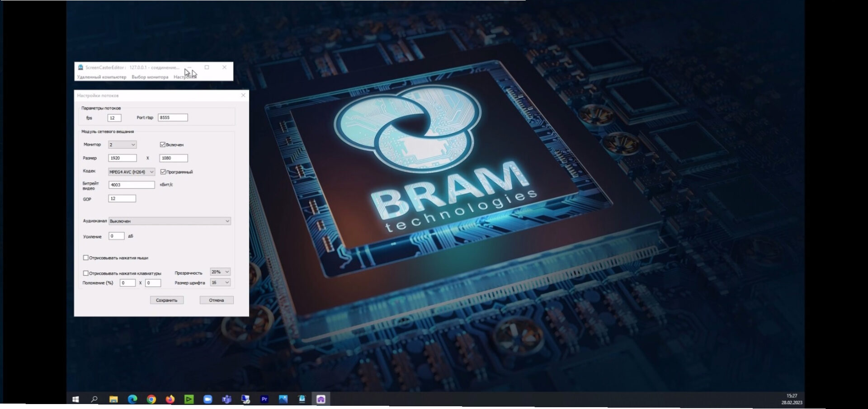Focus the Усиление gain field
The image size is (868, 409).
117,236
